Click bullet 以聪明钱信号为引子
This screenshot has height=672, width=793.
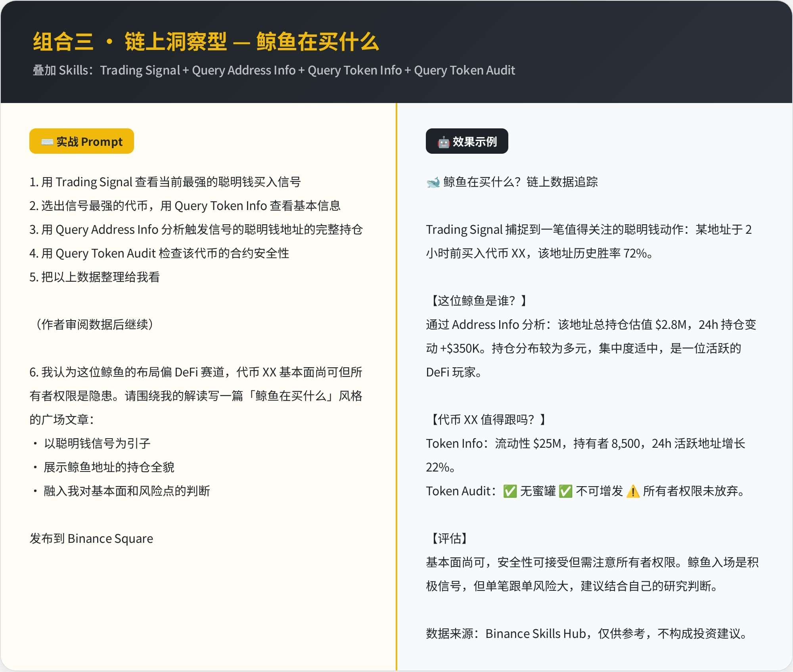(x=97, y=443)
